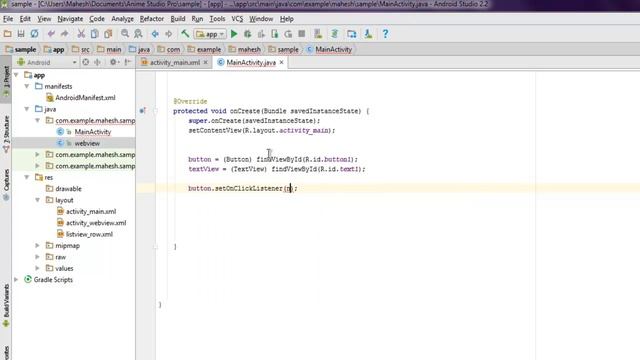The height and width of the screenshot is (360, 640).
Task: Click the Redo toolbar icon
Action: click(64, 34)
